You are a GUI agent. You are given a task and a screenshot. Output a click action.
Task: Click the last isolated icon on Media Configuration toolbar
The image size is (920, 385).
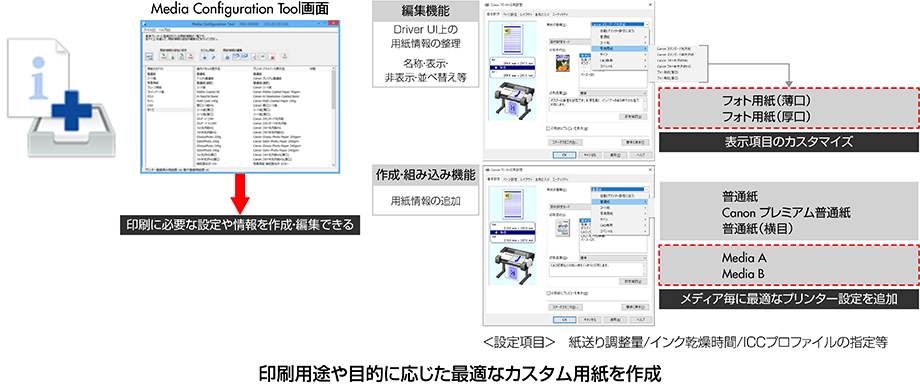point(285,56)
